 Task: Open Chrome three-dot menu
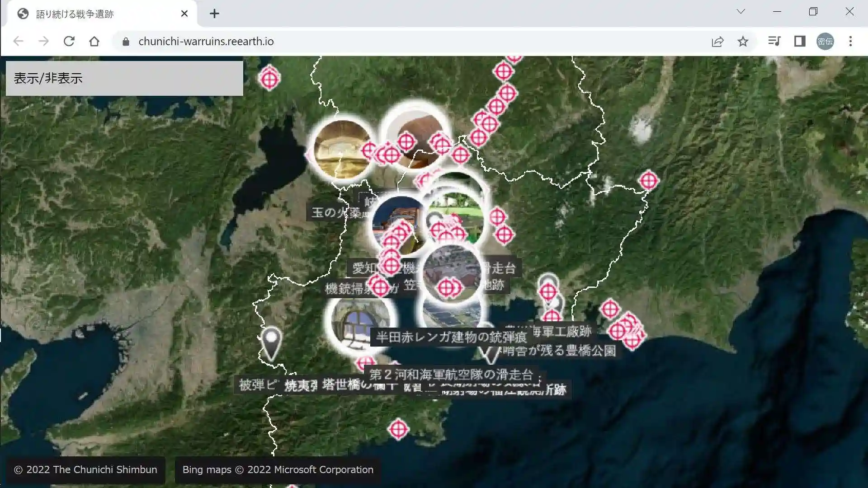coord(850,41)
